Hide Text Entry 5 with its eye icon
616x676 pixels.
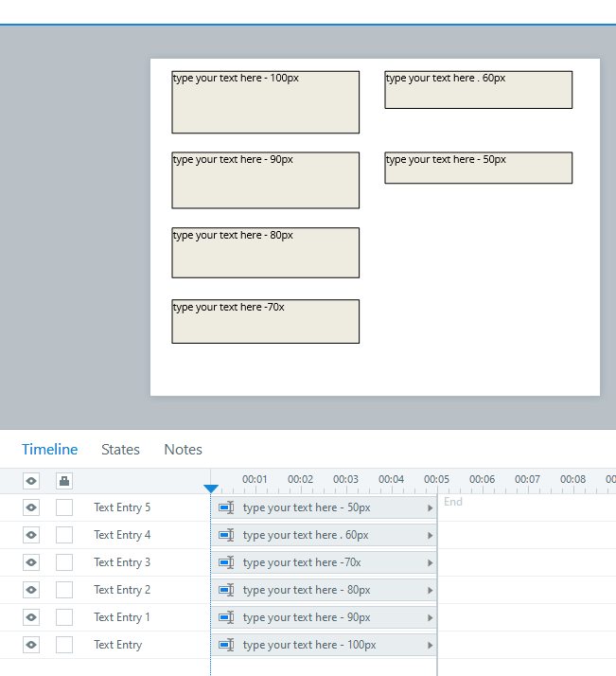(x=31, y=507)
